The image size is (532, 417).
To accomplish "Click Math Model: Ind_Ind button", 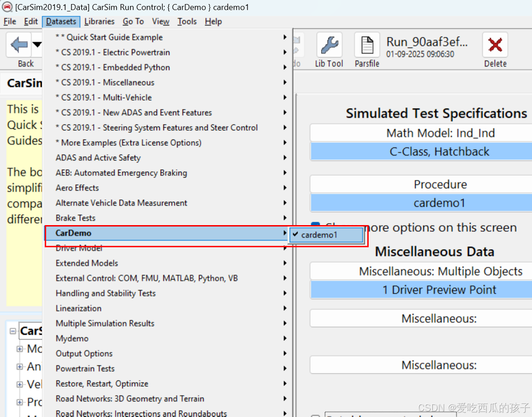I will coord(421,133).
